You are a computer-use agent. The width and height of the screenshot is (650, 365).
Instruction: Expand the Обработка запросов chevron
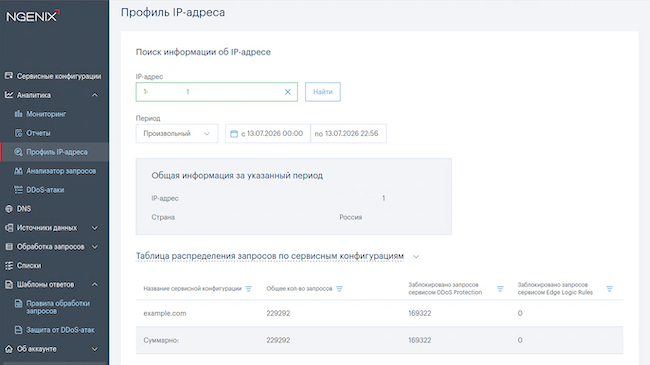(x=95, y=247)
